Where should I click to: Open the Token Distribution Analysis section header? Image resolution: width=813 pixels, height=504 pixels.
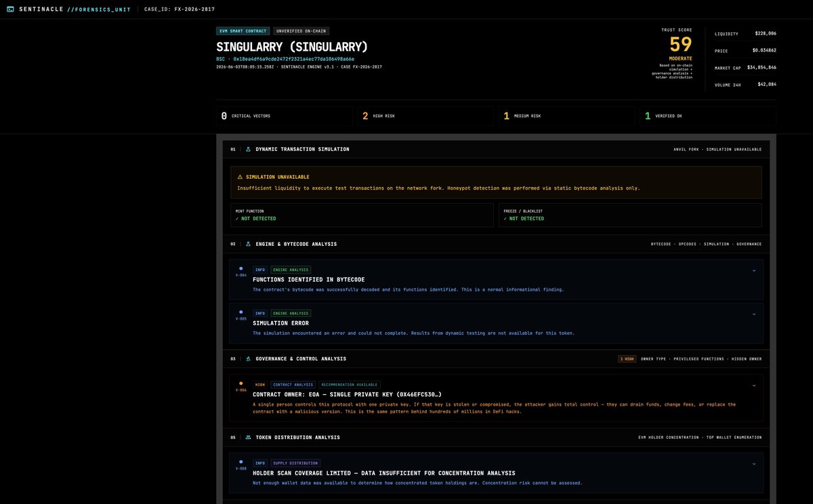[x=496, y=438]
